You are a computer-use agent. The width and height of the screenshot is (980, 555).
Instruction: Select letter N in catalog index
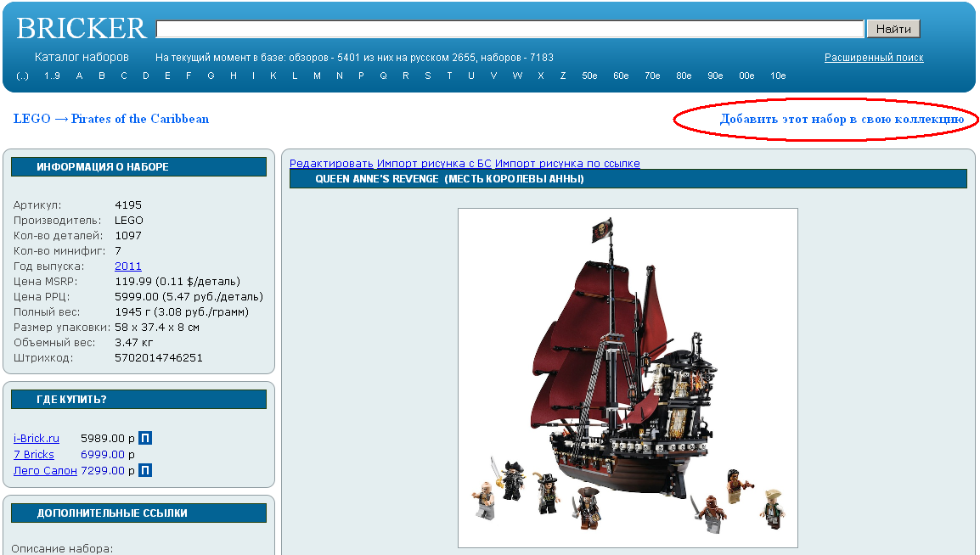340,76
